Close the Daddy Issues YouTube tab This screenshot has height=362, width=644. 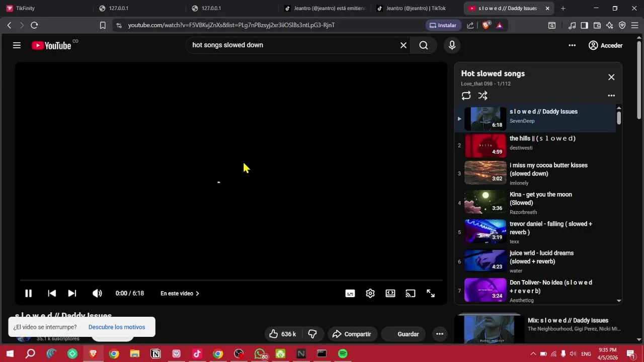[x=547, y=8]
